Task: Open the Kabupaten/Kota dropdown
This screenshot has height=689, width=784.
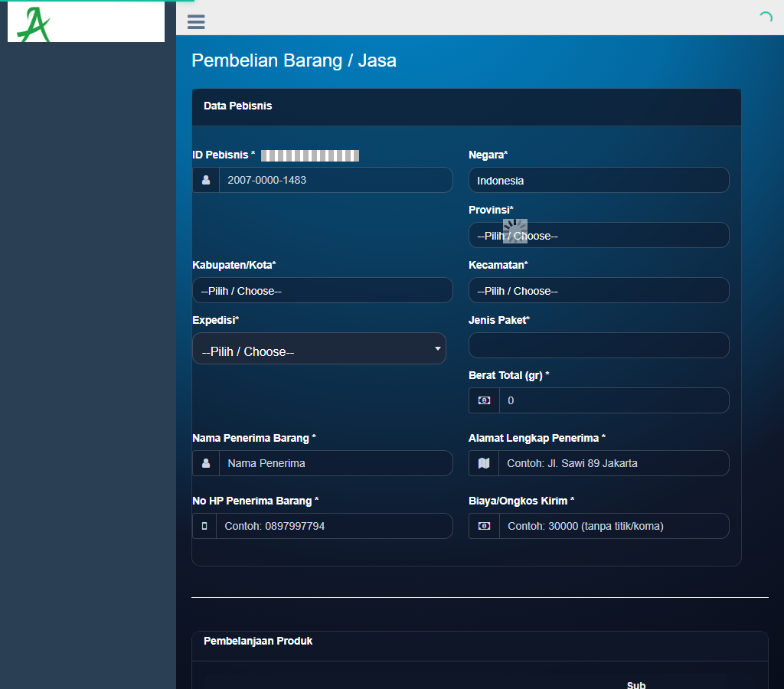Action: click(x=322, y=290)
